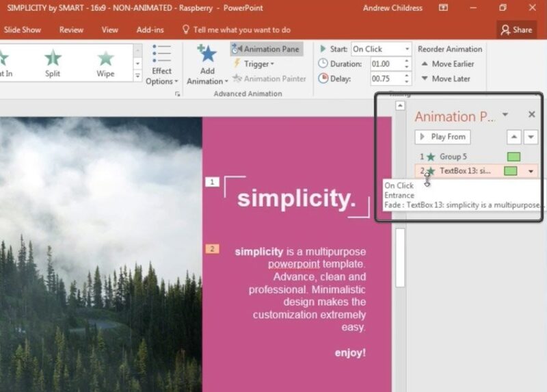
Task: Click the Add Animation star icon
Action: 207,53
